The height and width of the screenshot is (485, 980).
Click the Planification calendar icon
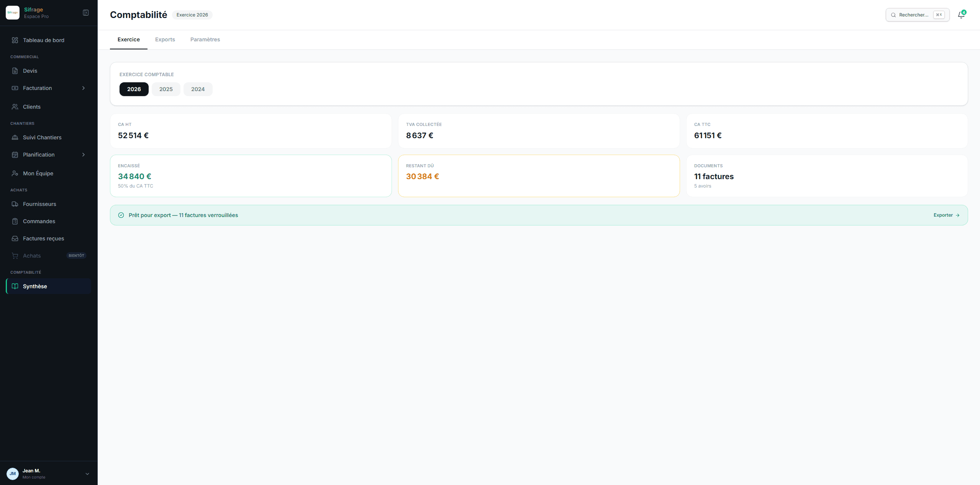pyautogui.click(x=15, y=155)
